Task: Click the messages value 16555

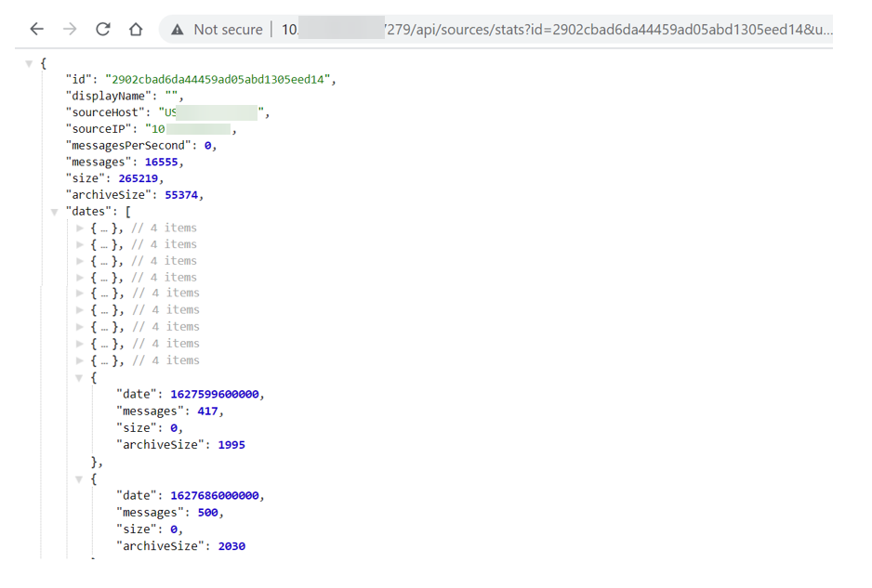Action: [x=162, y=162]
